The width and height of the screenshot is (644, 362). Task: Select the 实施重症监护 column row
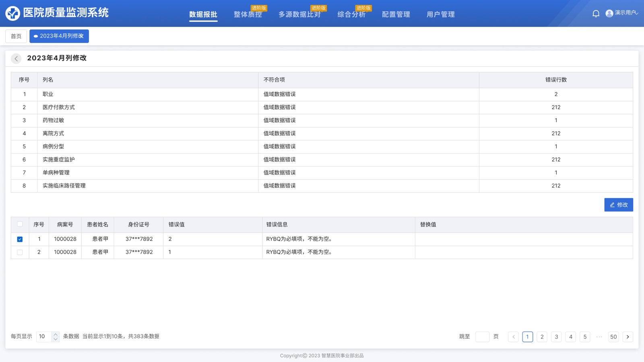322,160
